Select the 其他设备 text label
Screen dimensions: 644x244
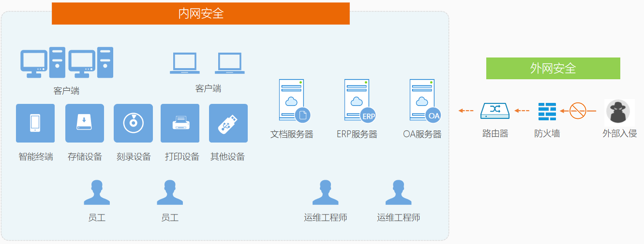point(227,157)
